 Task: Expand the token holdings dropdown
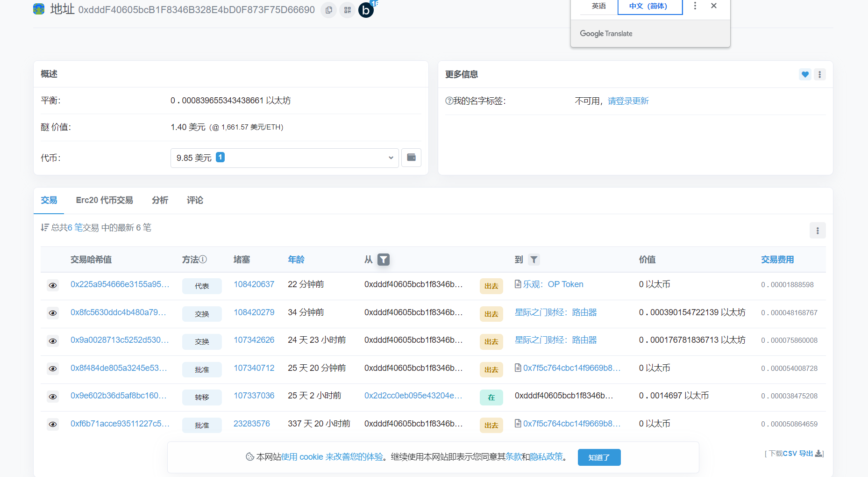pyautogui.click(x=285, y=158)
